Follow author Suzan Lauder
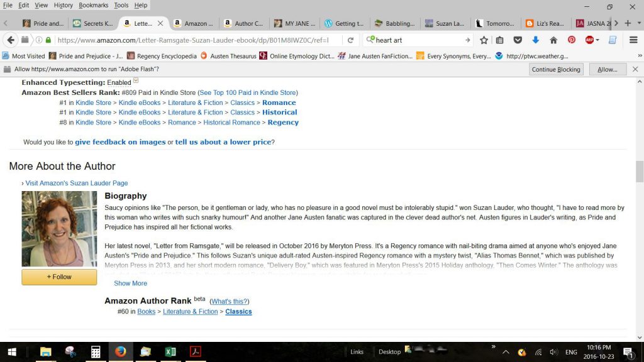 pos(59,277)
